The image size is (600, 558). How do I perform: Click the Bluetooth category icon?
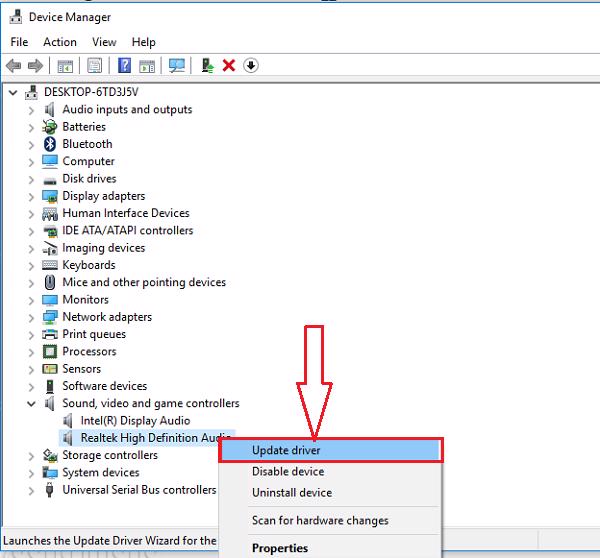click(50, 144)
